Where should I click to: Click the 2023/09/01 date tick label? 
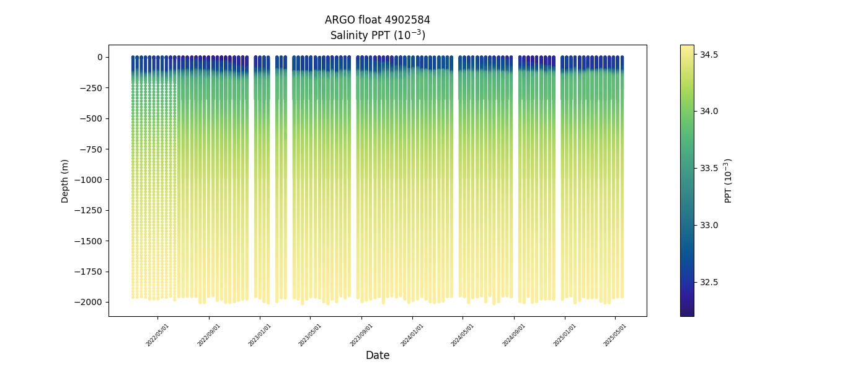pyautogui.click(x=362, y=335)
